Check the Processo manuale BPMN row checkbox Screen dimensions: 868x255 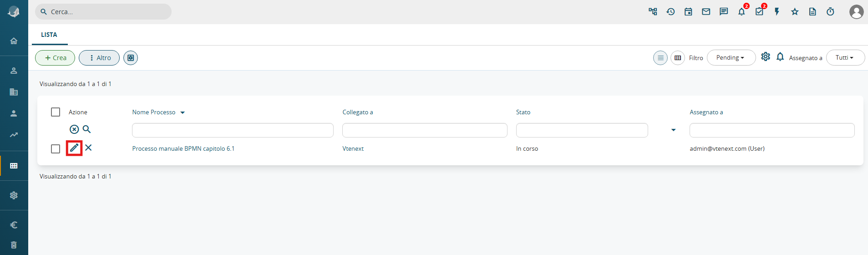pyautogui.click(x=56, y=149)
